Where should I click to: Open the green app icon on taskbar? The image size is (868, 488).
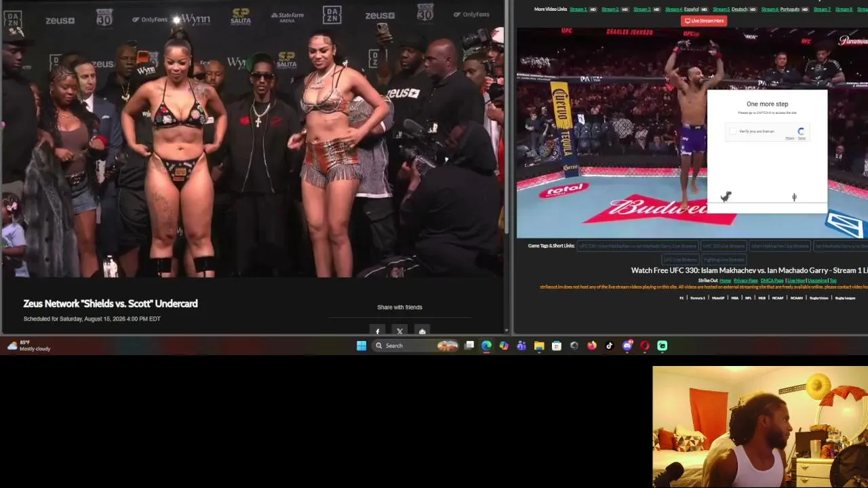663,346
